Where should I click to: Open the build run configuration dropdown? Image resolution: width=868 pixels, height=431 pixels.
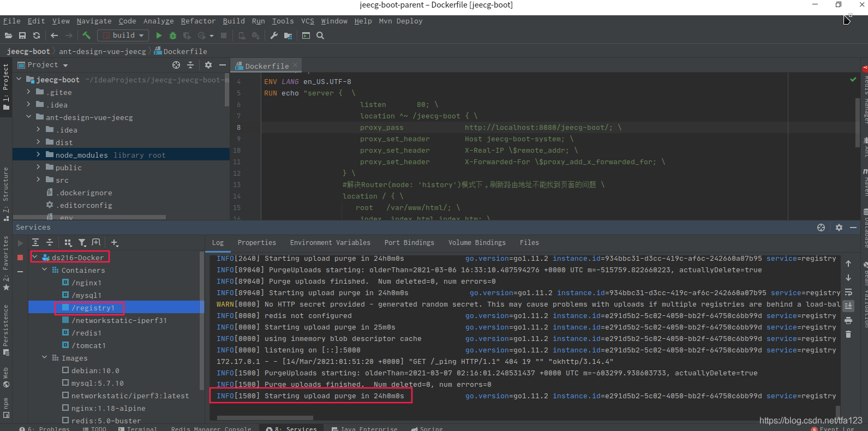point(123,35)
